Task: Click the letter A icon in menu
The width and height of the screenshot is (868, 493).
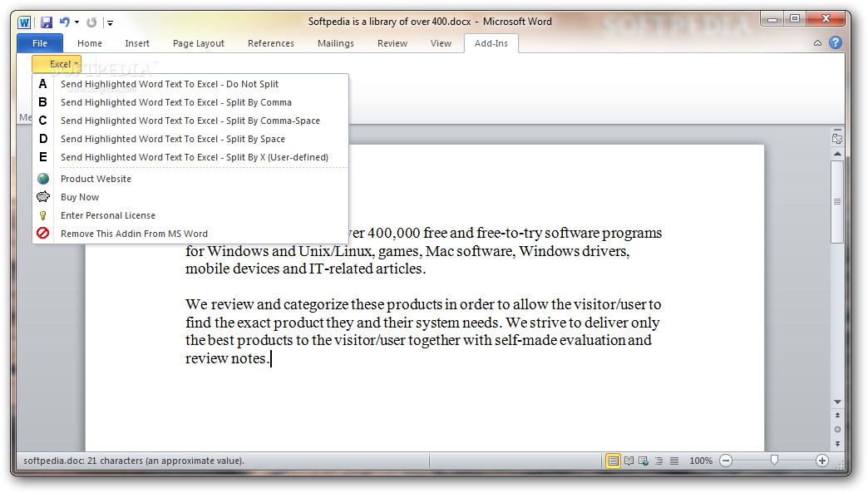Action: (42, 84)
